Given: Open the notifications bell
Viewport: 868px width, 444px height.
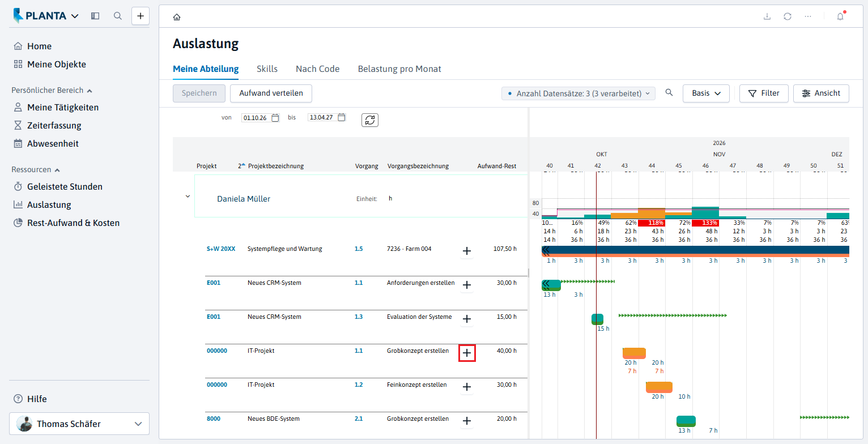Looking at the screenshot, I should (840, 16).
